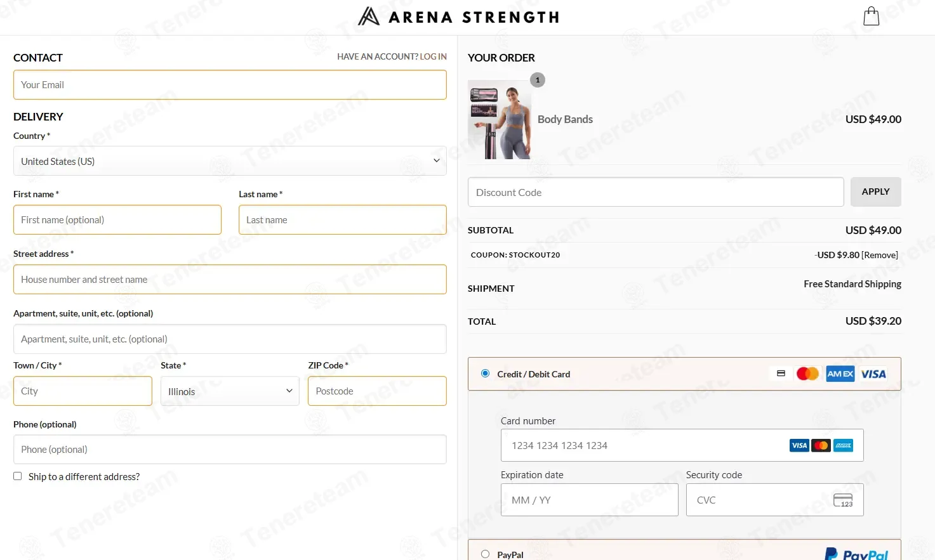Remove the STOCKOUT20 coupon
Viewport: 935px width, 560px height.
tap(879, 255)
